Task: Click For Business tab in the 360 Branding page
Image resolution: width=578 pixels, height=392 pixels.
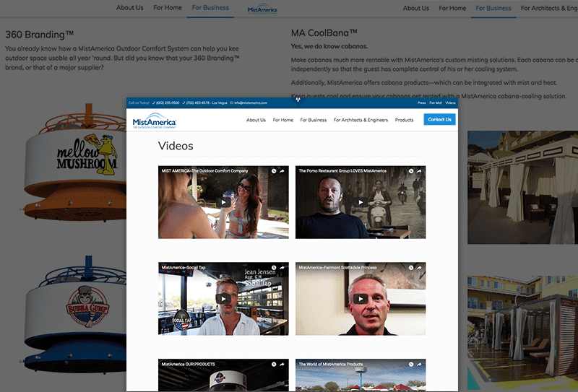Action: pos(210,7)
